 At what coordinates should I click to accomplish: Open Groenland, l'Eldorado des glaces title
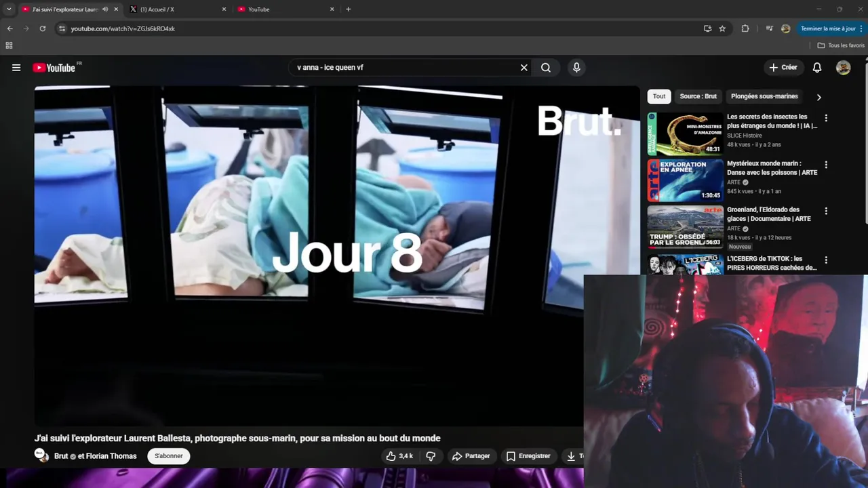[x=768, y=214]
